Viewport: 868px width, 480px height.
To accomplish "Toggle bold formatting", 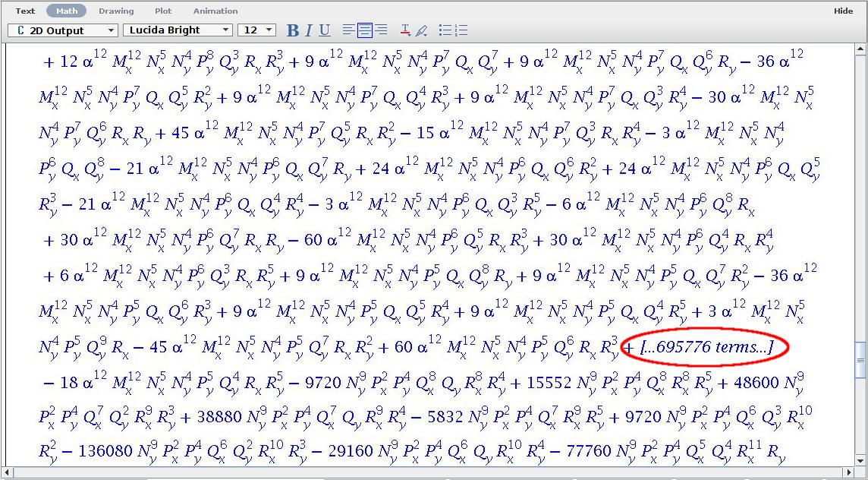I will pyautogui.click(x=293, y=30).
